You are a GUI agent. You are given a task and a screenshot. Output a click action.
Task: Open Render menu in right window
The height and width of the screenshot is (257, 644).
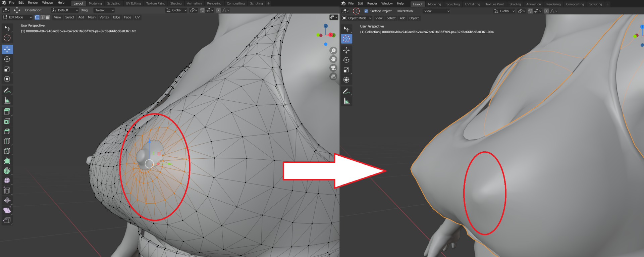click(x=372, y=3)
